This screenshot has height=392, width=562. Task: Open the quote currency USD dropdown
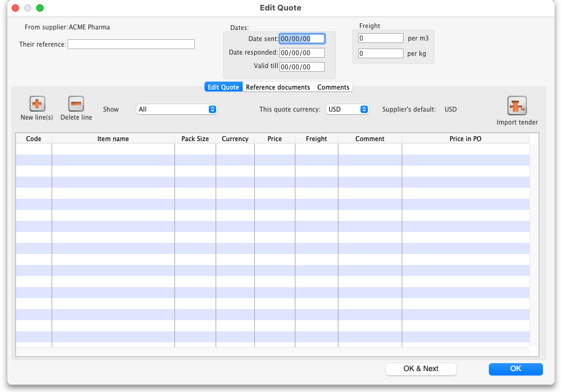pyautogui.click(x=347, y=109)
